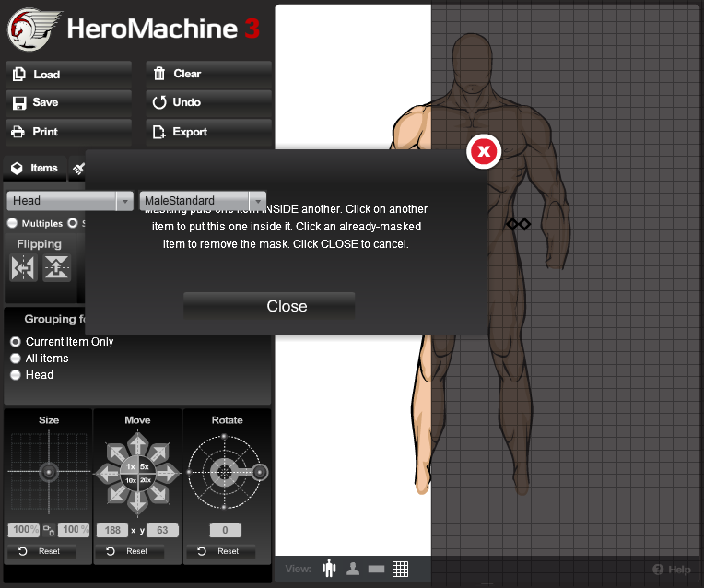Move item diagonally down-left
The width and height of the screenshot is (704, 588).
click(x=117, y=493)
